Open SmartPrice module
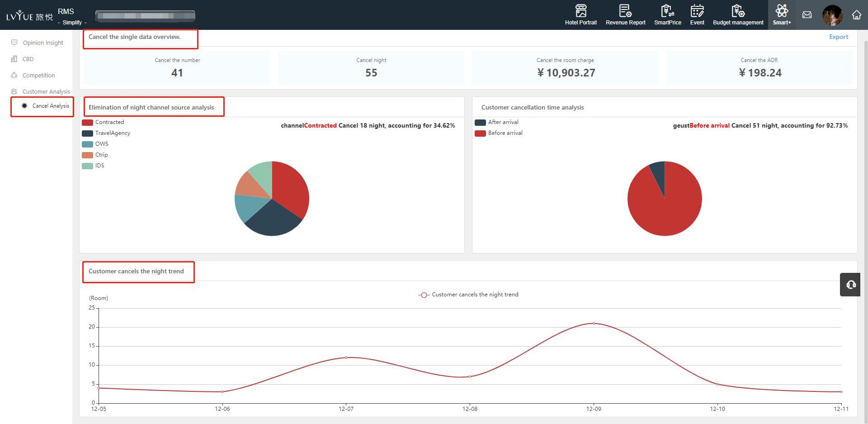 click(x=667, y=15)
